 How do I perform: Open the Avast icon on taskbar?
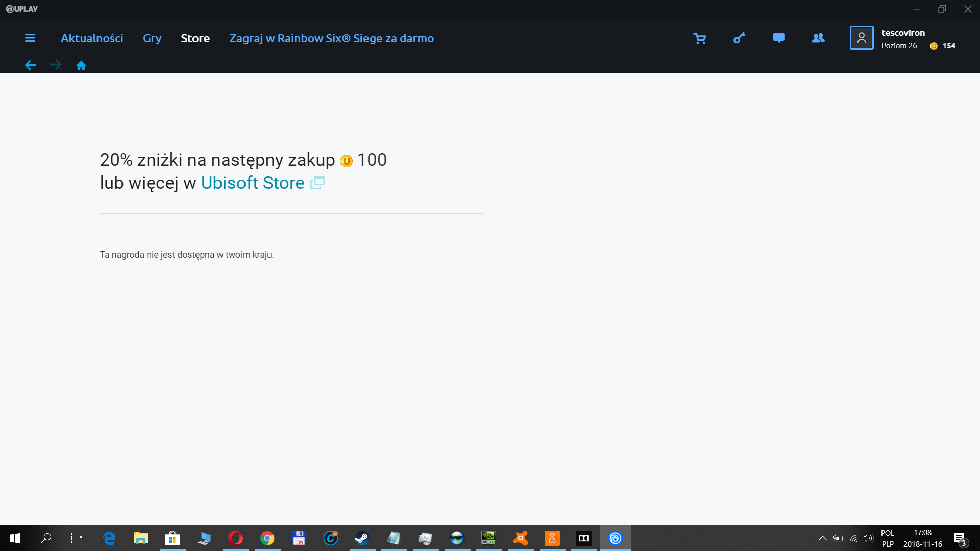point(521,538)
